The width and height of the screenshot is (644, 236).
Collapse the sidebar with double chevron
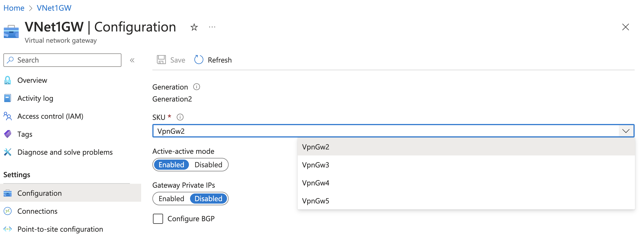(x=132, y=60)
